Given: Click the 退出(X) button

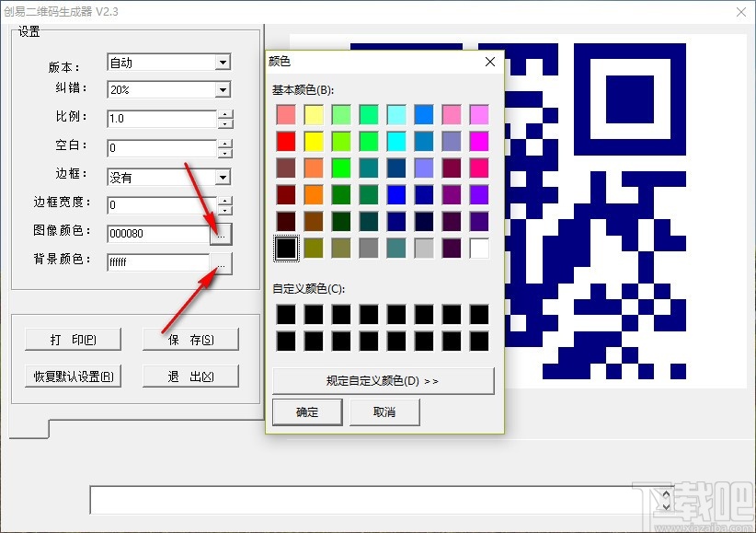Looking at the screenshot, I should click(x=190, y=377).
